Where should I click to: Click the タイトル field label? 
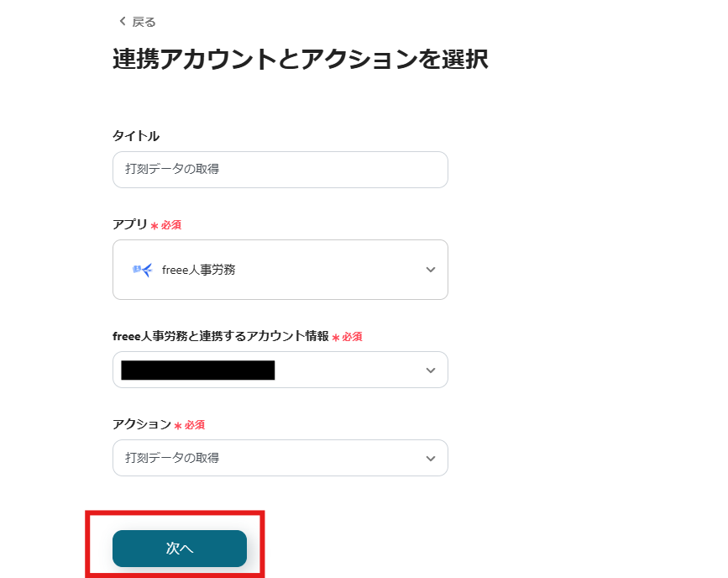tap(134, 135)
